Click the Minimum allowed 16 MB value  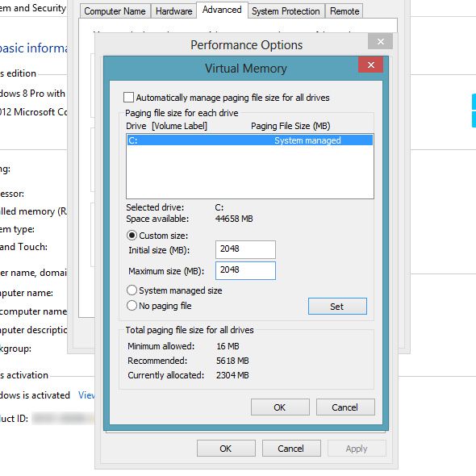pyautogui.click(x=228, y=346)
